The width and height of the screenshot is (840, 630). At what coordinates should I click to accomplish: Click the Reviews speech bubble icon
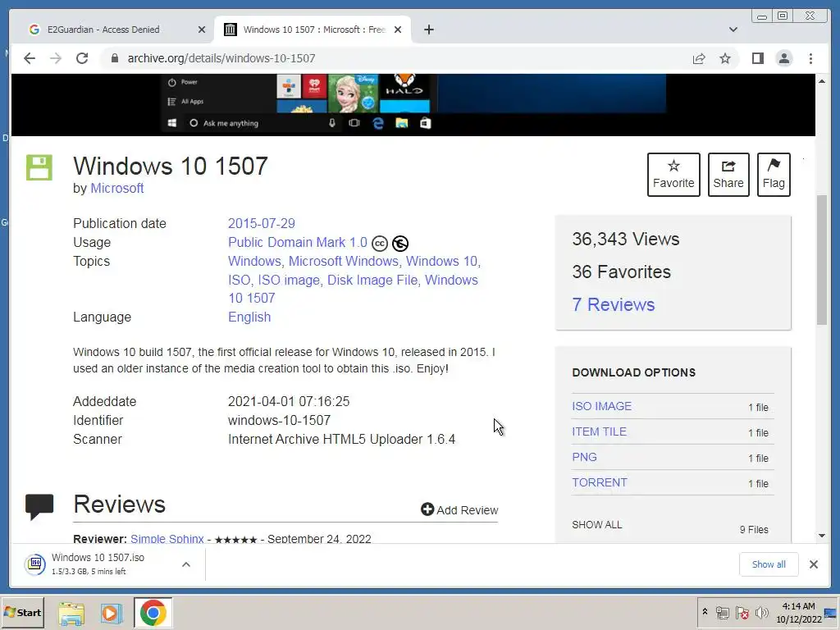[39, 507]
